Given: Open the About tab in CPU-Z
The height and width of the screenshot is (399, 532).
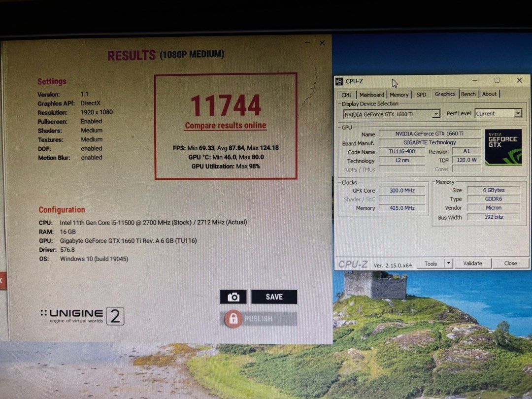Looking at the screenshot, I should tap(489, 94).
